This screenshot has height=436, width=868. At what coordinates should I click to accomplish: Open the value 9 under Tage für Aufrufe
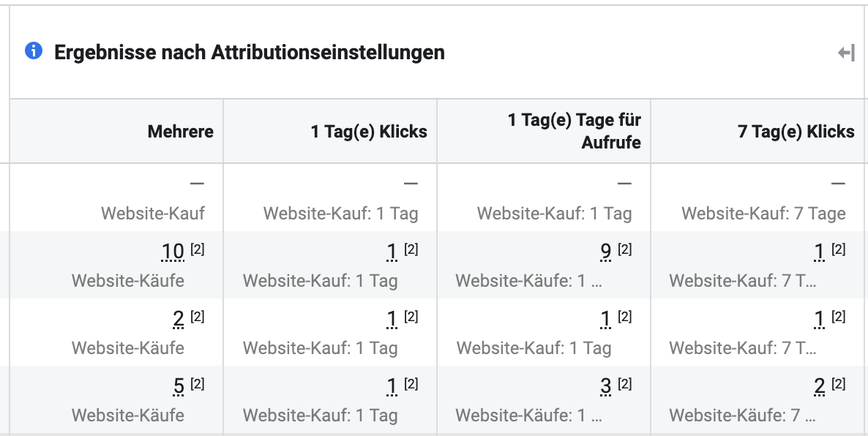pyautogui.click(x=605, y=252)
